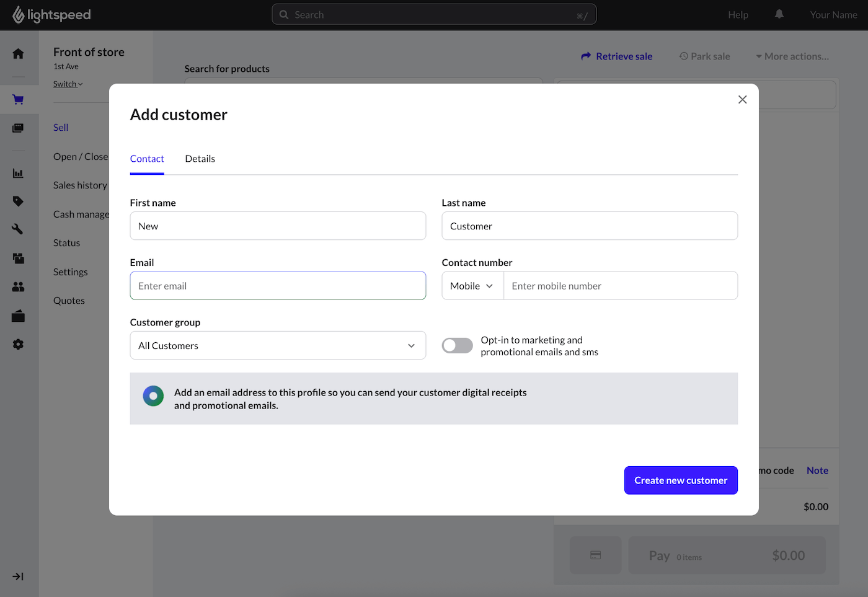Click the gear Setup icon in sidebar
868x597 pixels.
[18, 345]
